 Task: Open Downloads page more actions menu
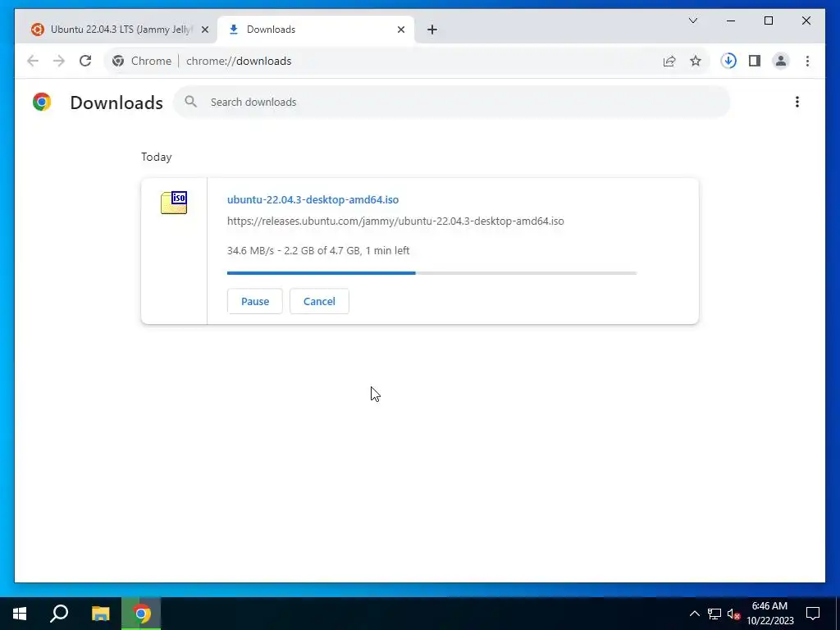(x=797, y=102)
